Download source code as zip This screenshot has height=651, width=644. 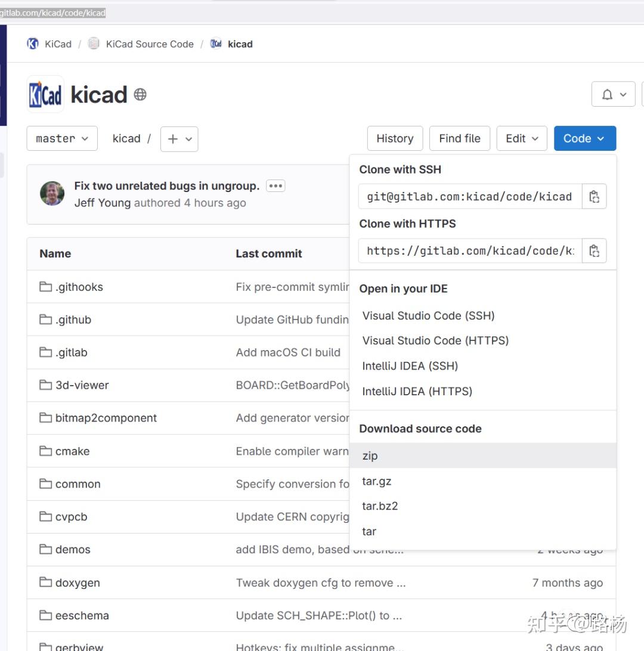pos(370,455)
